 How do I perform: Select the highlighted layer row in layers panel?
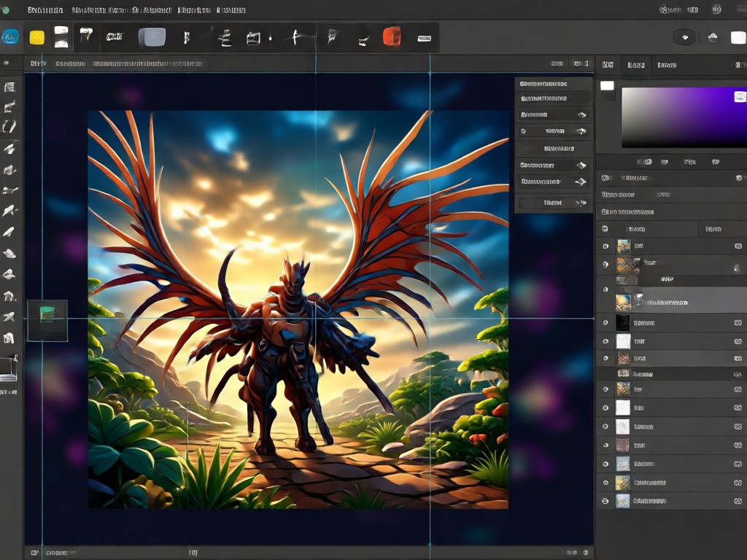click(x=672, y=300)
